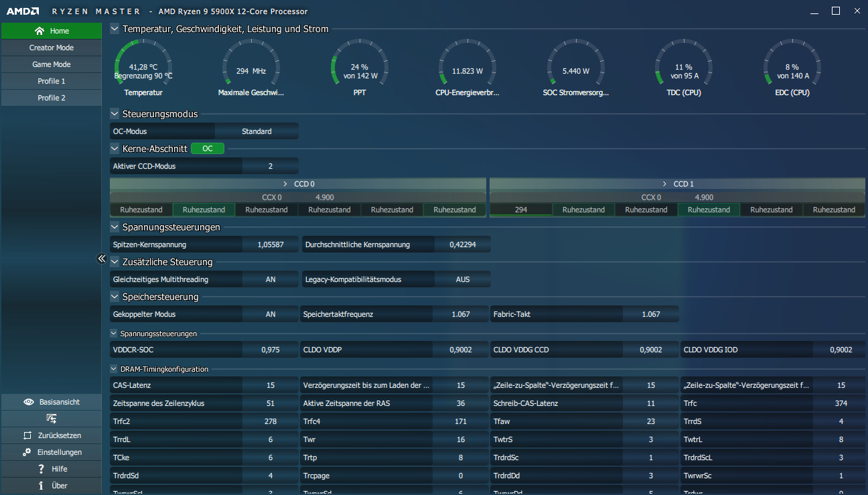This screenshot has width=868, height=495.
Task: Collapse memory Spannungssteuerungen subsection
Action: point(114,333)
